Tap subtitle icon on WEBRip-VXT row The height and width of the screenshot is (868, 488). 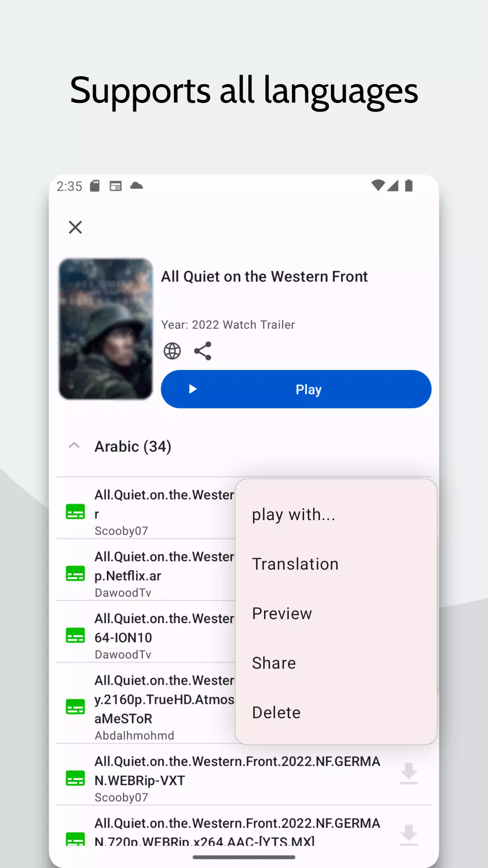[x=75, y=778]
